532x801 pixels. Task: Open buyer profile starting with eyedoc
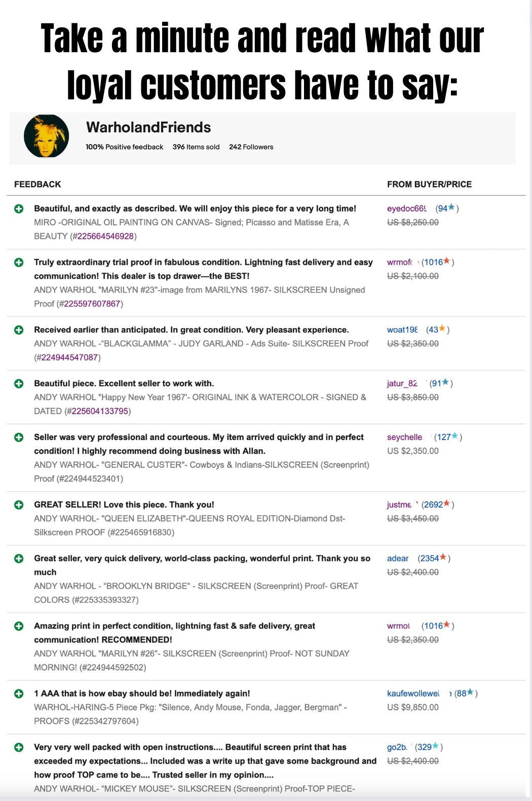point(406,208)
